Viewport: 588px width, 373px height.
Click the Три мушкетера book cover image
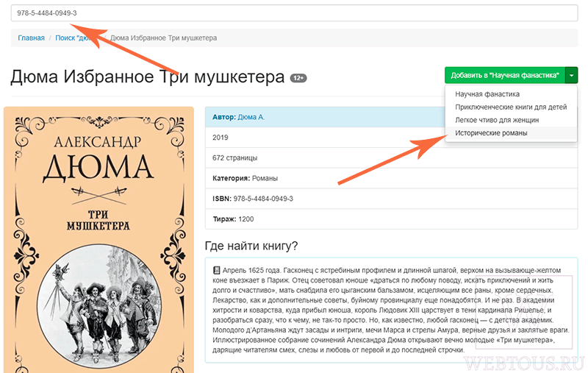click(99, 240)
